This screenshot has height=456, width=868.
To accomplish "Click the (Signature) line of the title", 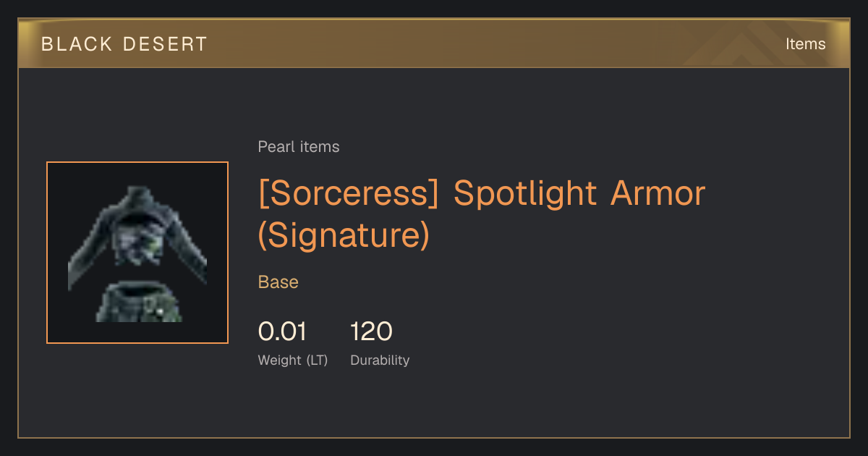I will 344,236.
